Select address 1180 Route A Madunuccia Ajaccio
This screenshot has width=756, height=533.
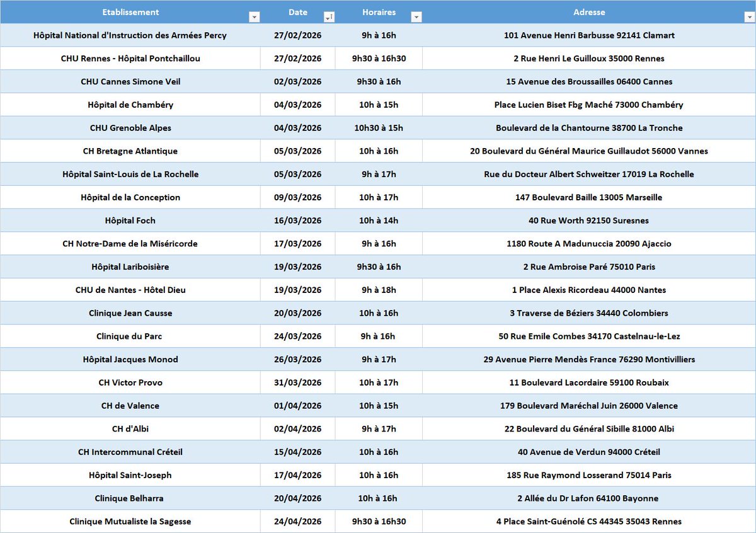coord(589,244)
